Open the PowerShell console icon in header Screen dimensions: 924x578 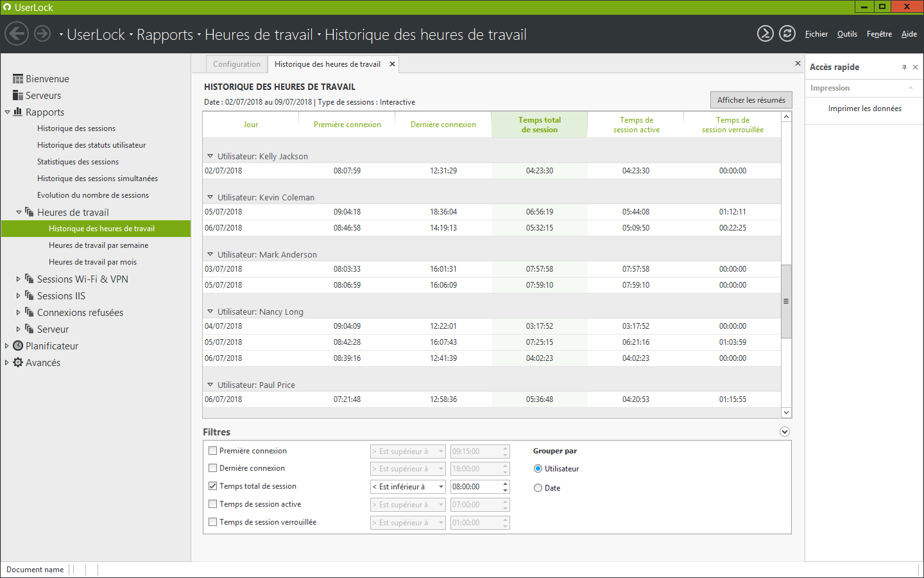click(766, 33)
